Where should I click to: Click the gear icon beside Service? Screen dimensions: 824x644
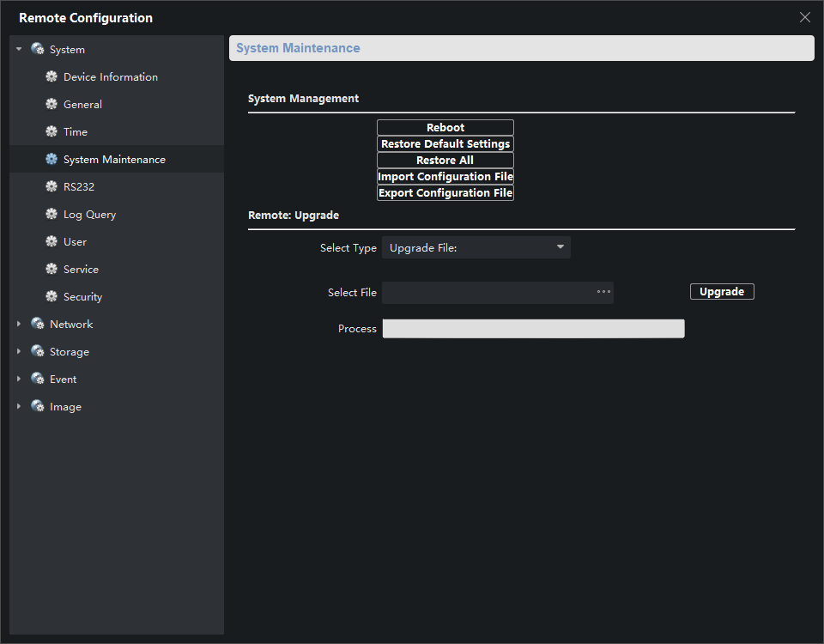click(x=51, y=270)
